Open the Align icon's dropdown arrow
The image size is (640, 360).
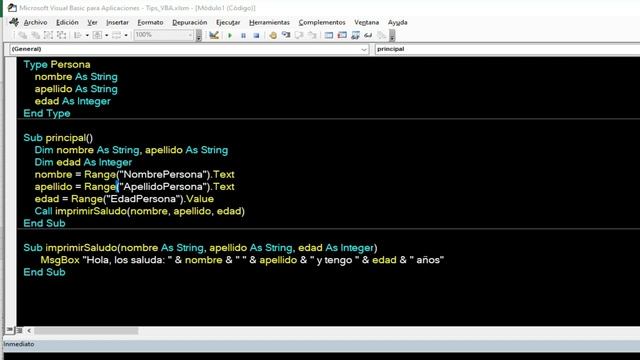87,36
